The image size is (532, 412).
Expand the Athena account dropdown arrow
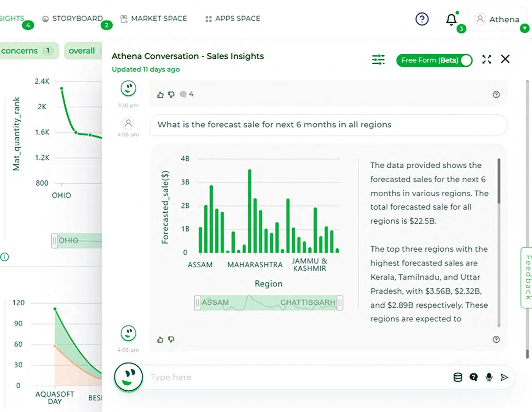pyautogui.click(x=524, y=28)
